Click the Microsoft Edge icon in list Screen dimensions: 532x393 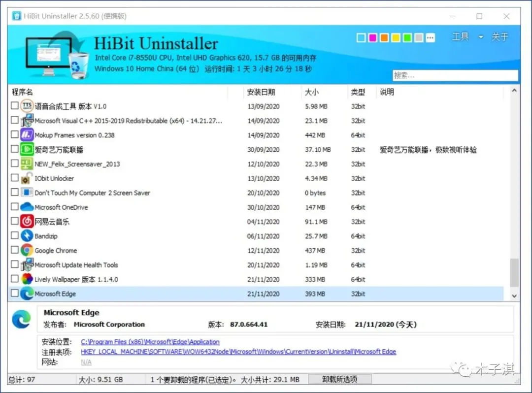click(27, 294)
